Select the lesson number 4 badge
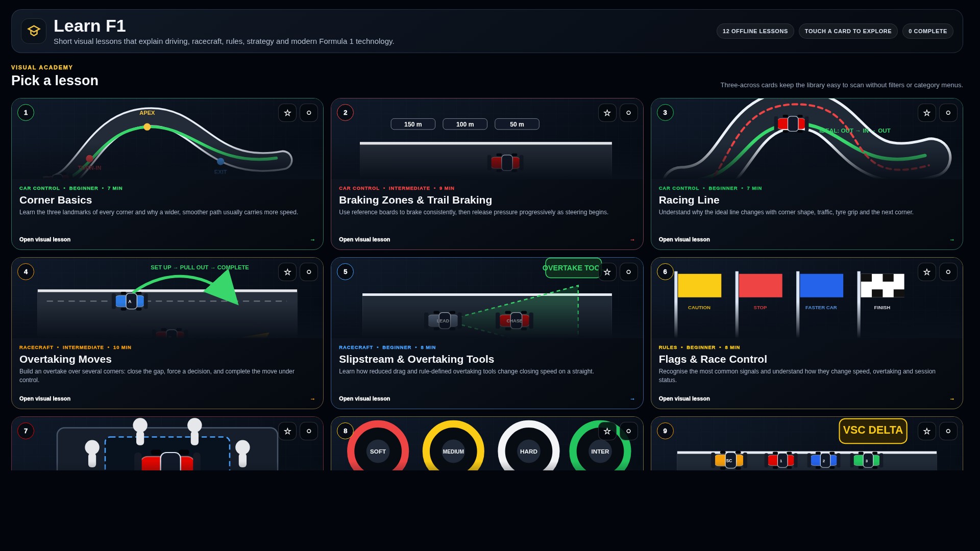 pos(26,272)
